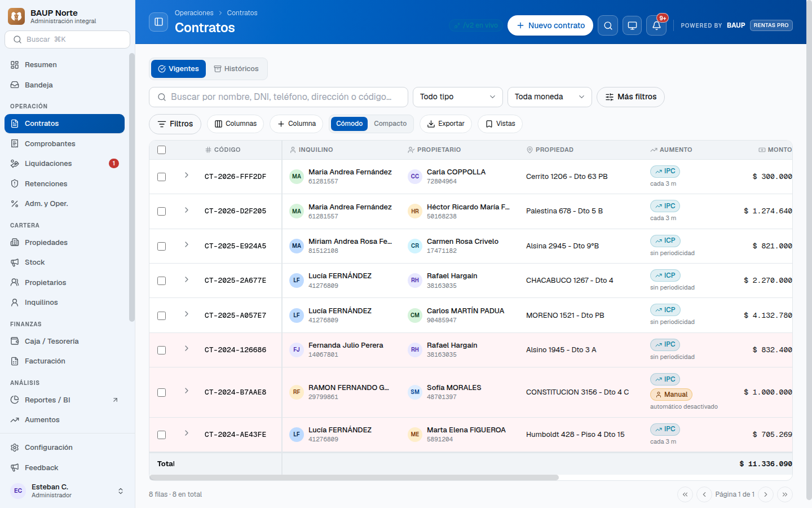812x508 pixels.
Task: Jump to last page arrow
Action: [x=785, y=494]
